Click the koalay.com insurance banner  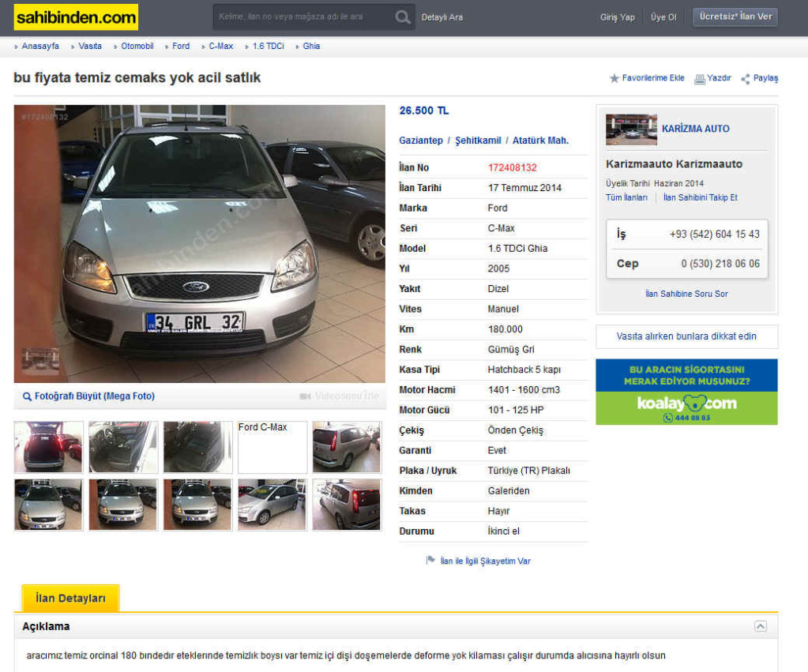pyautogui.click(x=686, y=392)
